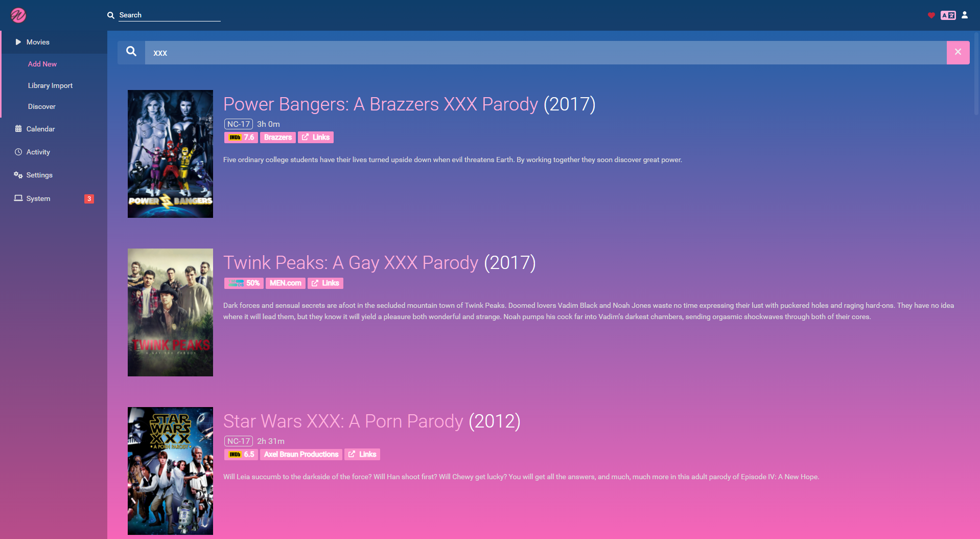980x539 pixels.
Task: Click the NC-17 label on Power Bangers
Action: point(239,124)
